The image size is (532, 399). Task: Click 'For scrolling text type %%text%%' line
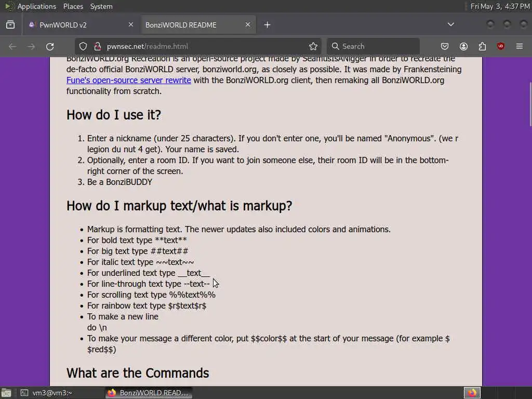tap(151, 295)
